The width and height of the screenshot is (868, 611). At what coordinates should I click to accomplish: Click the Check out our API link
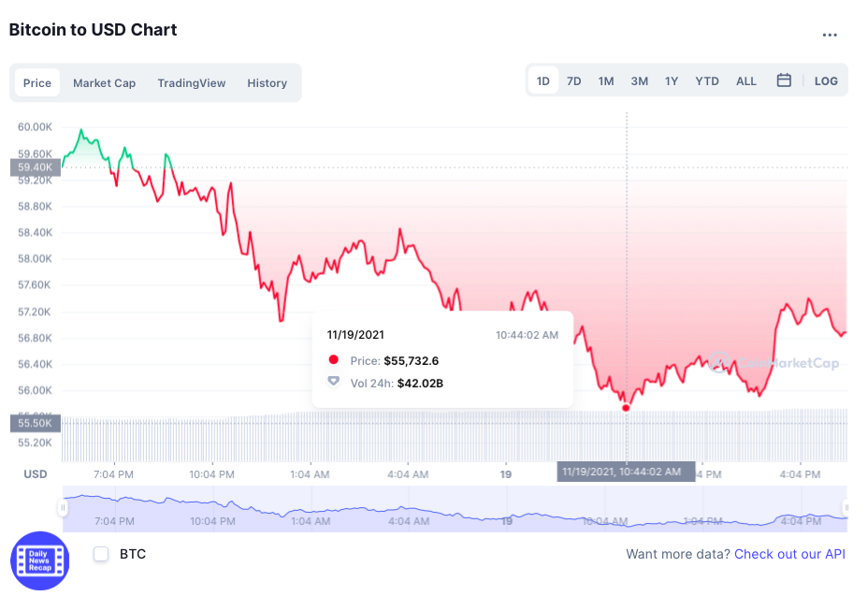(x=789, y=554)
